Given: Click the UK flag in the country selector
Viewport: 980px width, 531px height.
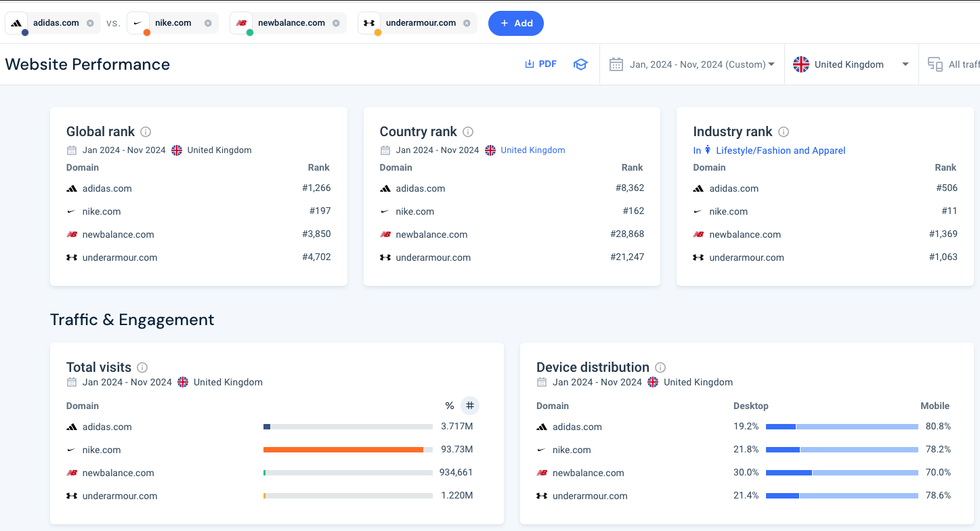Looking at the screenshot, I should point(801,64).
